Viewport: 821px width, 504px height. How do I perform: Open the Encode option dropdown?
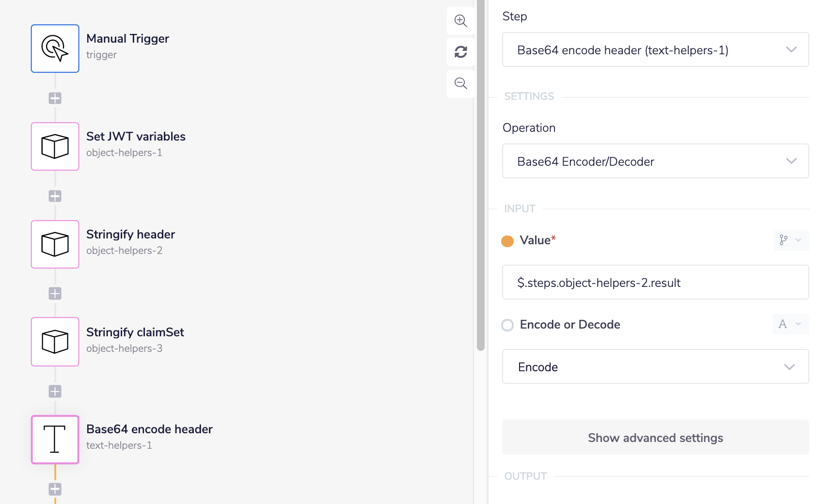coord(655,367)
